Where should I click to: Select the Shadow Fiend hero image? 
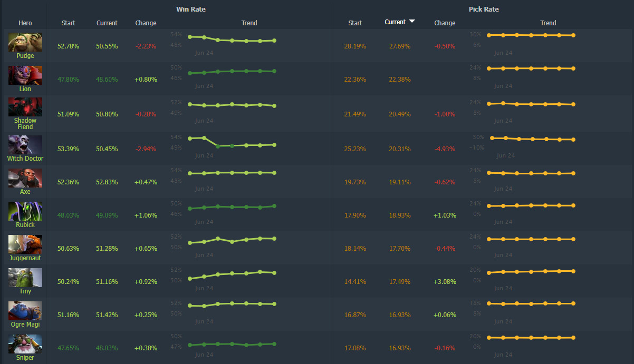click(x=25, y=107)
